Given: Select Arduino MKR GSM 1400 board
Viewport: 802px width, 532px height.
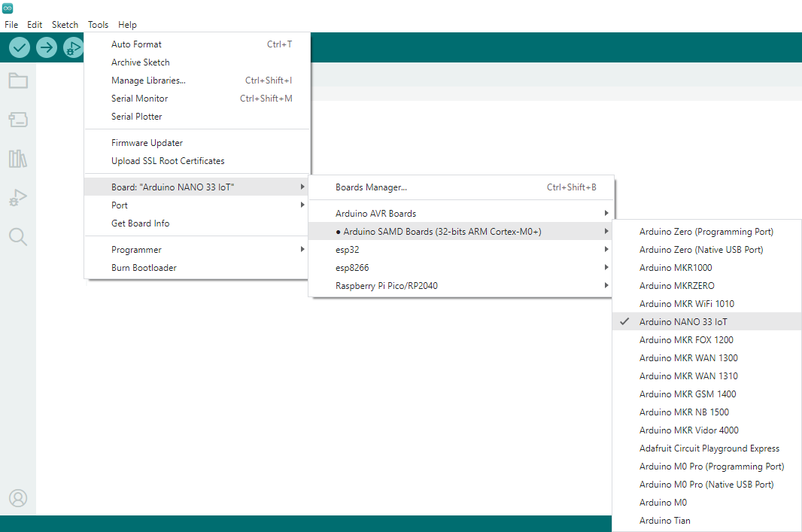Looking at the screenshot, I should click(x=707, y=394).
